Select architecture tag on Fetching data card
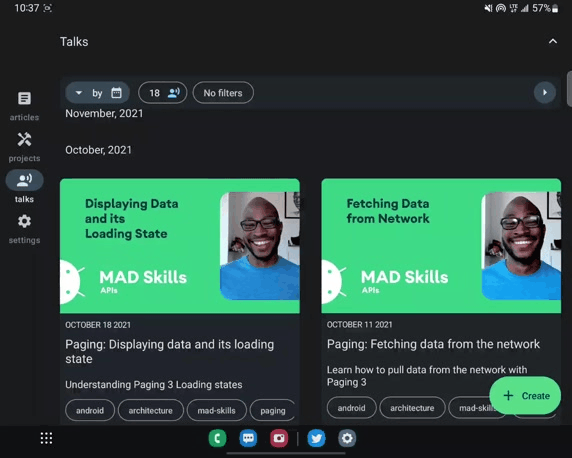 412,408
